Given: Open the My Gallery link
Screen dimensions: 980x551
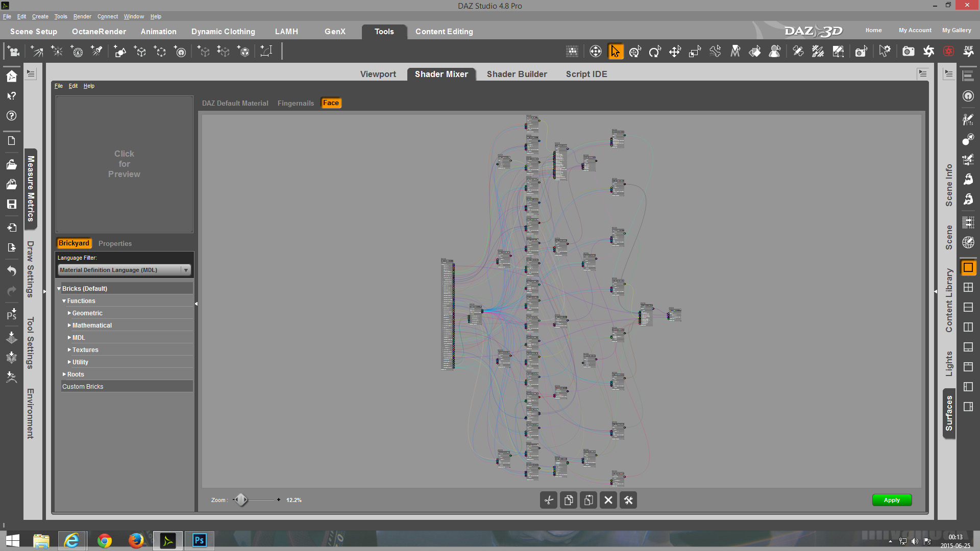Looking at the screenshot, I should (956, 30).
